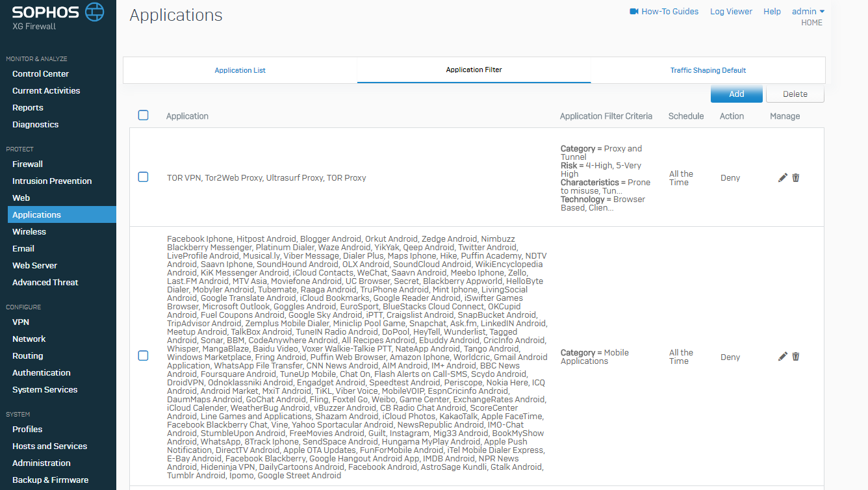Click the Delete button
This screenshot has height=490, width=868.
coord(795,94)
